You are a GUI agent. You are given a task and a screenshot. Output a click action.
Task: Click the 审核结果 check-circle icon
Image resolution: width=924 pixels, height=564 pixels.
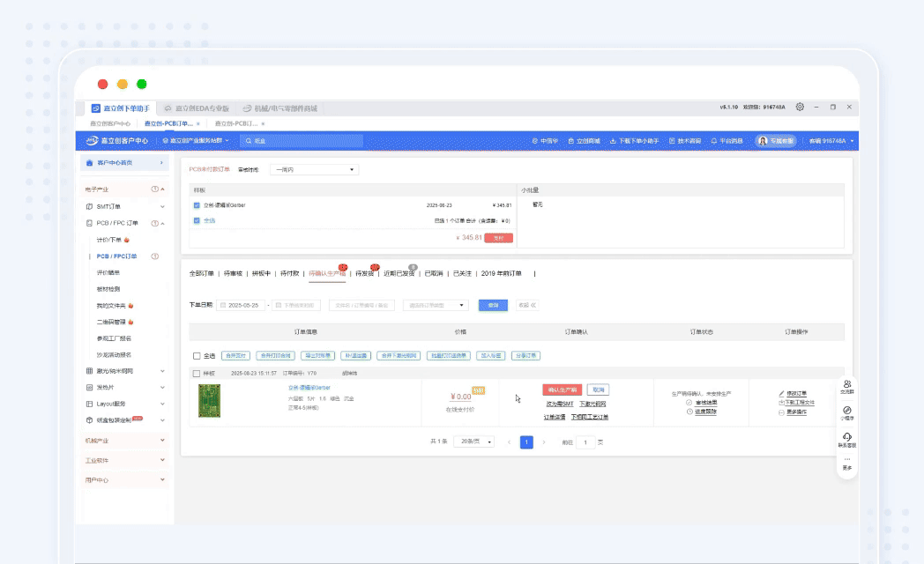tap(689, 403)
